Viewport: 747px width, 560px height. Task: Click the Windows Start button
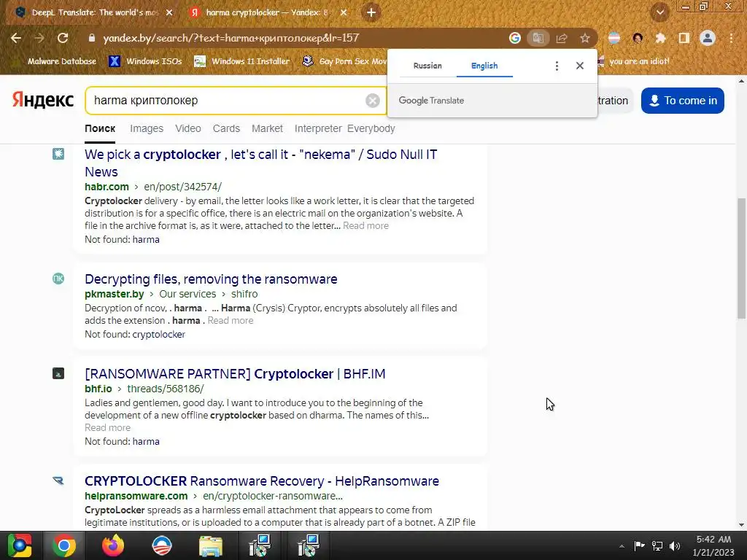(20, 545)
